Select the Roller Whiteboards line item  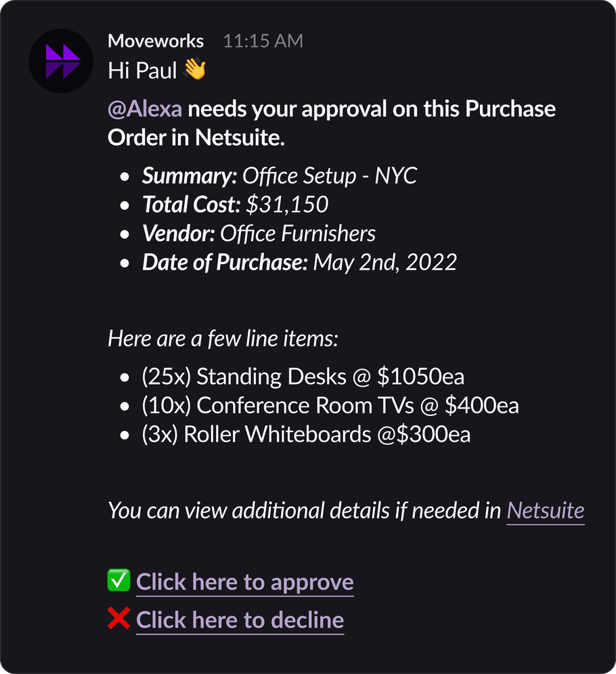coord(306,435)
